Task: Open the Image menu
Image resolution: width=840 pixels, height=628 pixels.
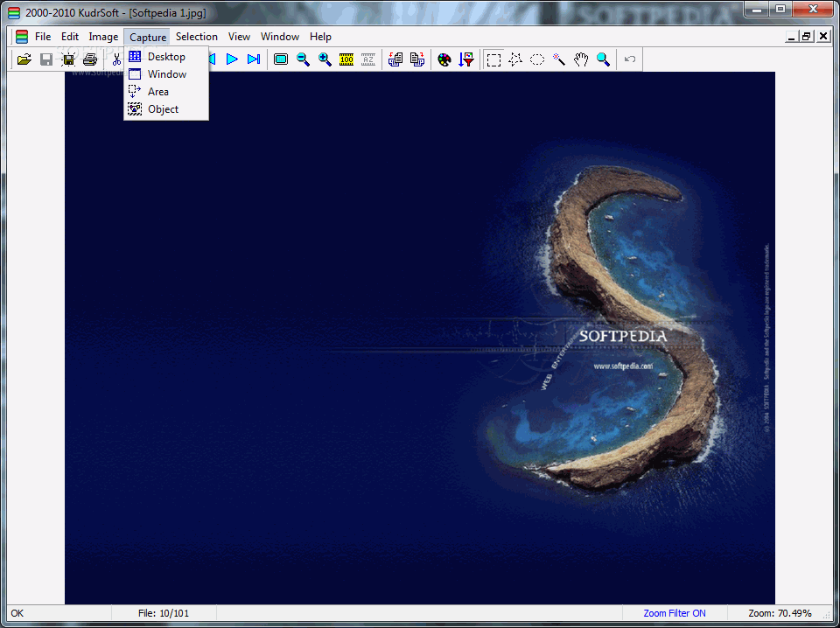Action: (x=103, y=37)
